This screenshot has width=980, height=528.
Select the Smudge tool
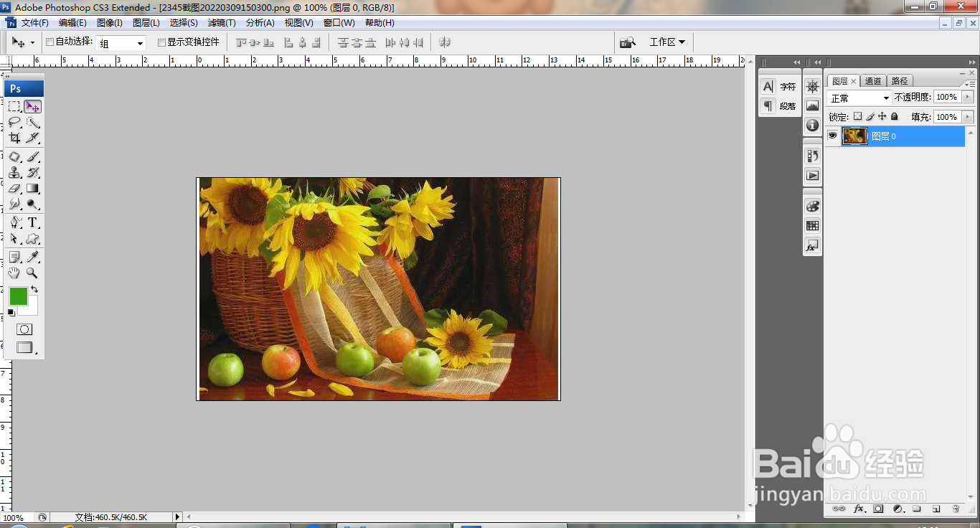point(14,204)
